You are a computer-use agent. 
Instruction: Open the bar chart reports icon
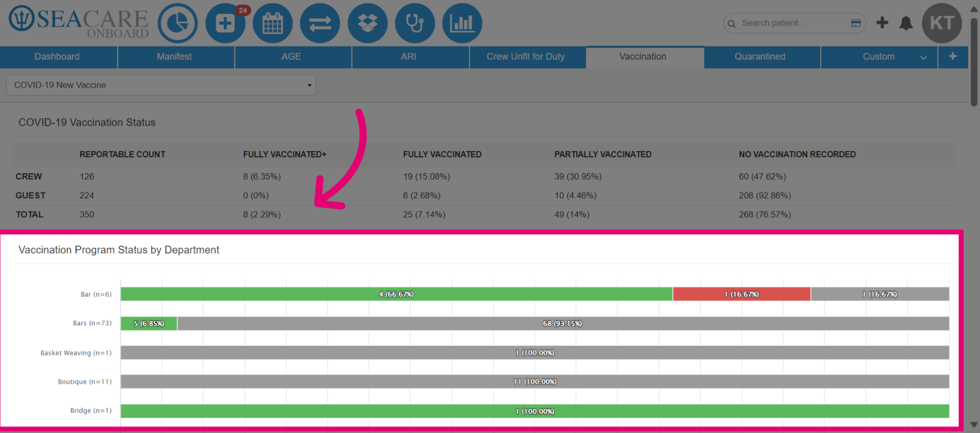pyautogui.click(x=462, y=23)
